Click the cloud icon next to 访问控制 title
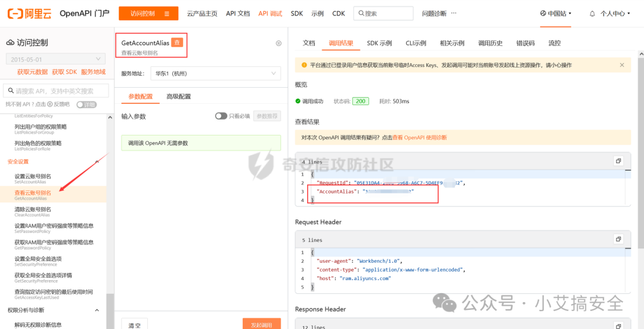The height and width of the screenshot is (329, 644). 11,43
